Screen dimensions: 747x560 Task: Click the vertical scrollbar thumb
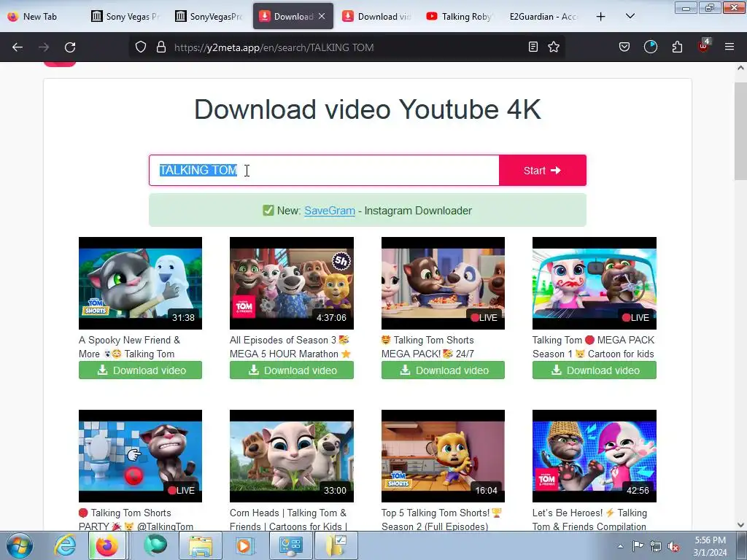(740, 131)
